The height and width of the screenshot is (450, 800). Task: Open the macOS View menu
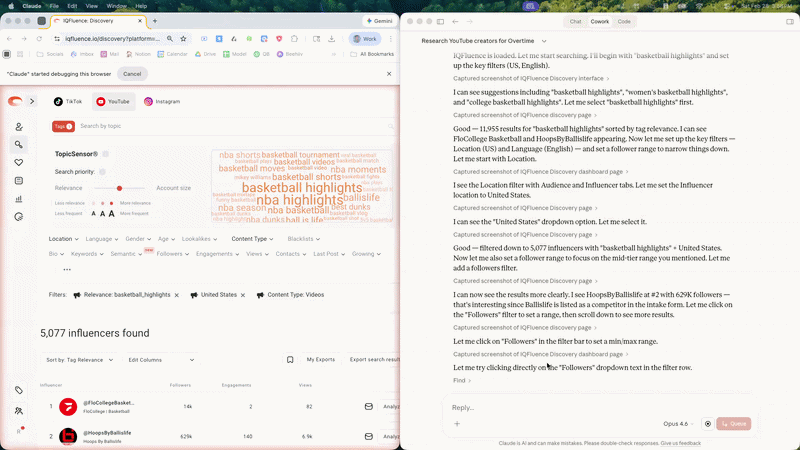pos(91,6)
